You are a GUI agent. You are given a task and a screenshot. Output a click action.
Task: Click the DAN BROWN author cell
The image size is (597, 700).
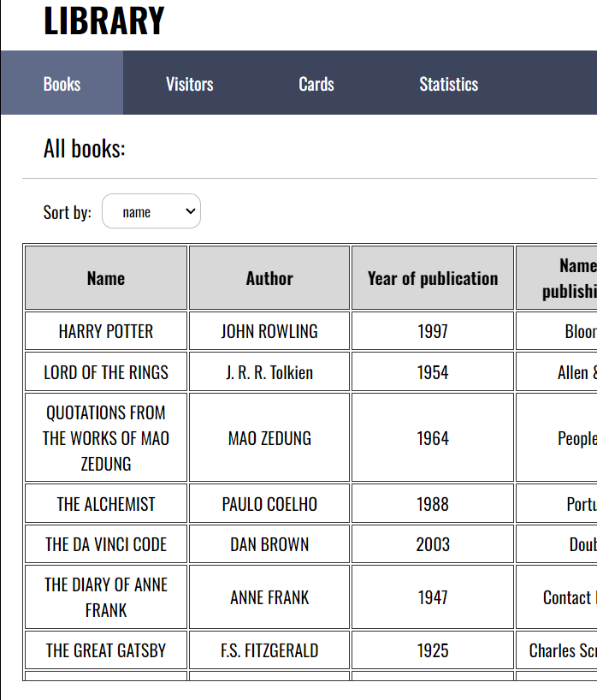click(269, 544)
